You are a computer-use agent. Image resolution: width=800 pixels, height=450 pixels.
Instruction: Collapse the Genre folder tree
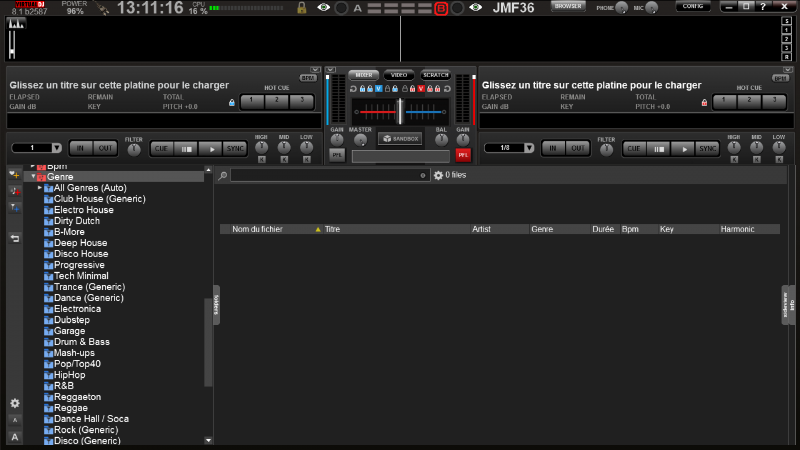[33, 177]
